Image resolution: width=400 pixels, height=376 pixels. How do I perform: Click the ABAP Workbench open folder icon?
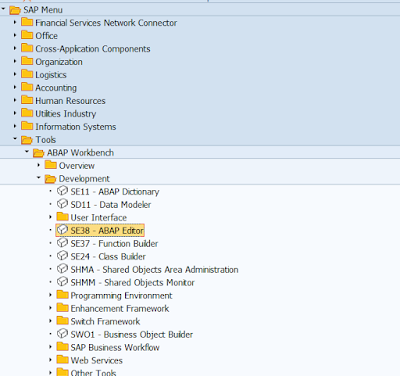click(x=39, y=153)
